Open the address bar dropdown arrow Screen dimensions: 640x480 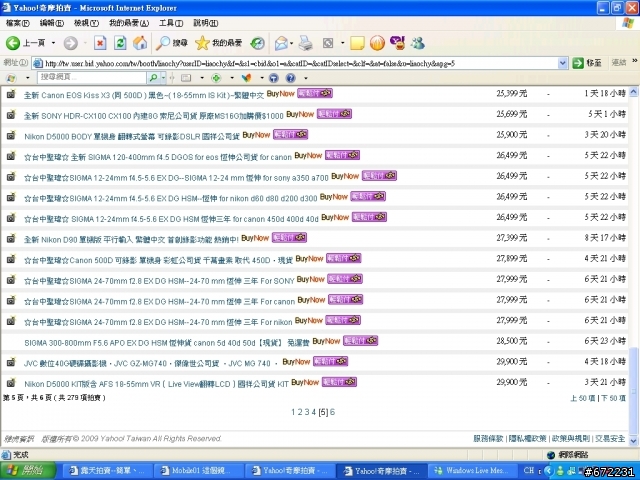point(562,63)
